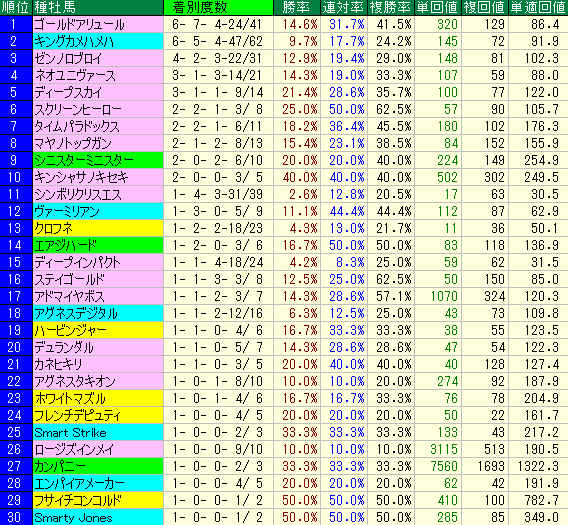
Task: Click the yellow クロフネ name cell
Action: [x=98, y=228]
